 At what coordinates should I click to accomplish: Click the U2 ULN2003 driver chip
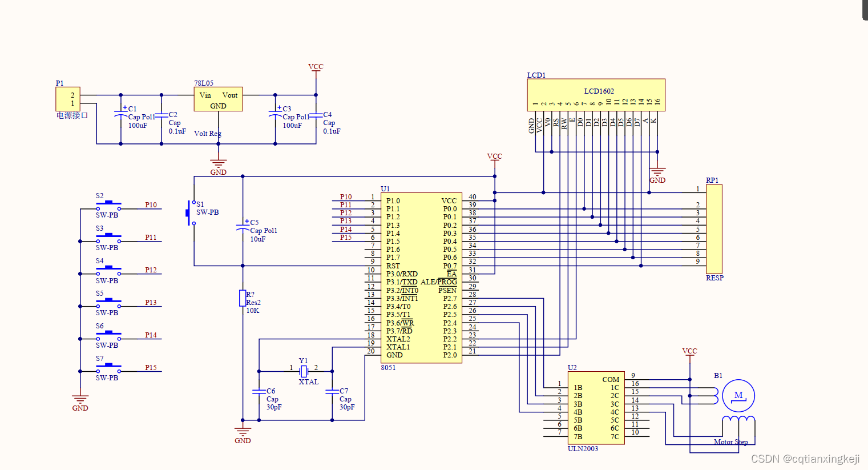click(x=596, y=408)
